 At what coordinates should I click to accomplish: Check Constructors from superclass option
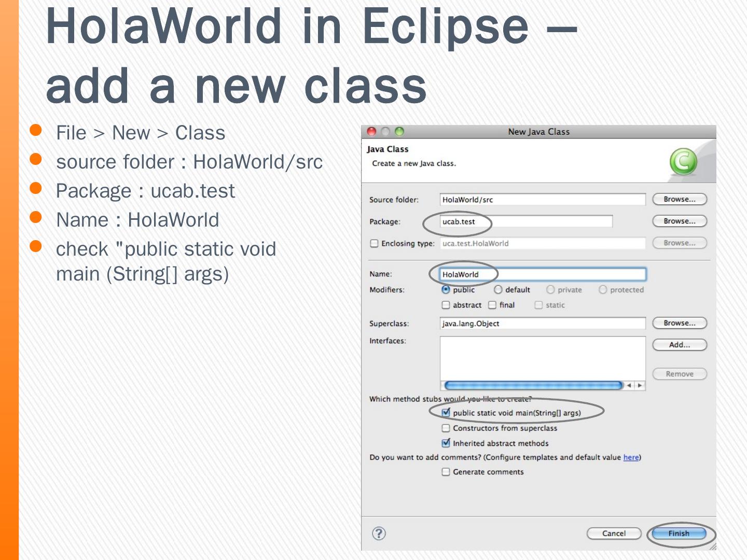446,428
